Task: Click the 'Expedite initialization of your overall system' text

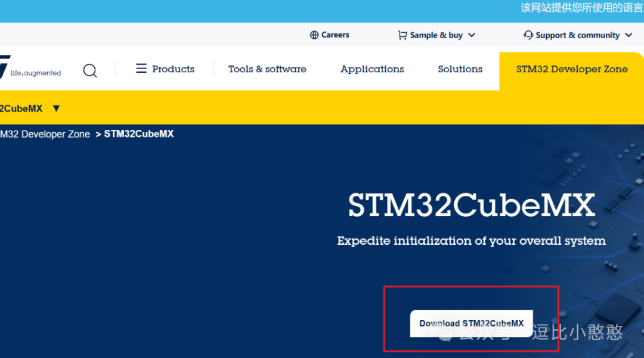Action: click(471, 241)
